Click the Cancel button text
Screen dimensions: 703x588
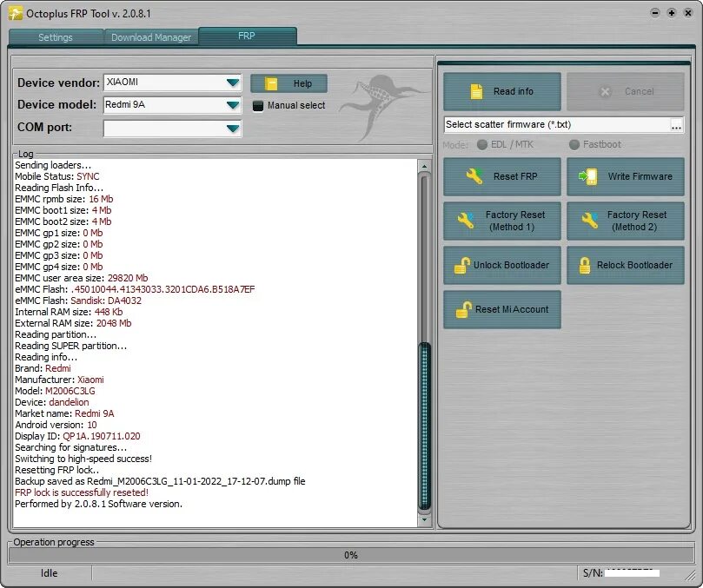639,91
